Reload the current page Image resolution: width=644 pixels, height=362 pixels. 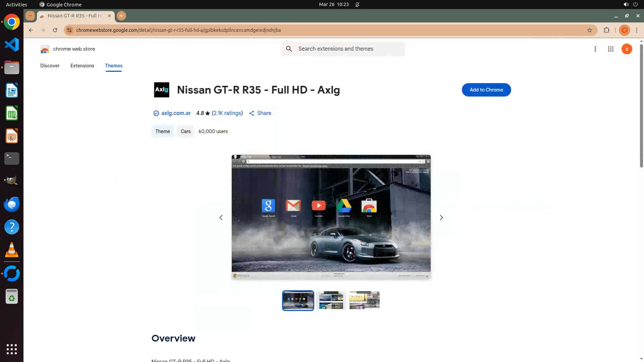coord(55,30)
